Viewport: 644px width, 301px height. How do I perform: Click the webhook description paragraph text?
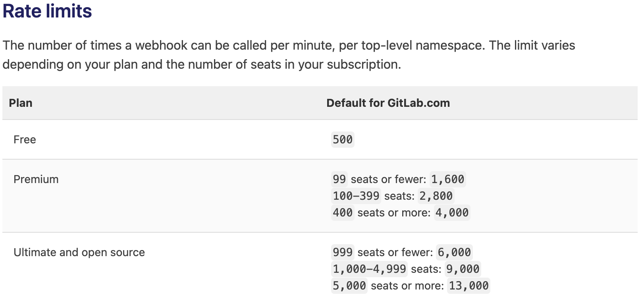(x=289, y=55)
